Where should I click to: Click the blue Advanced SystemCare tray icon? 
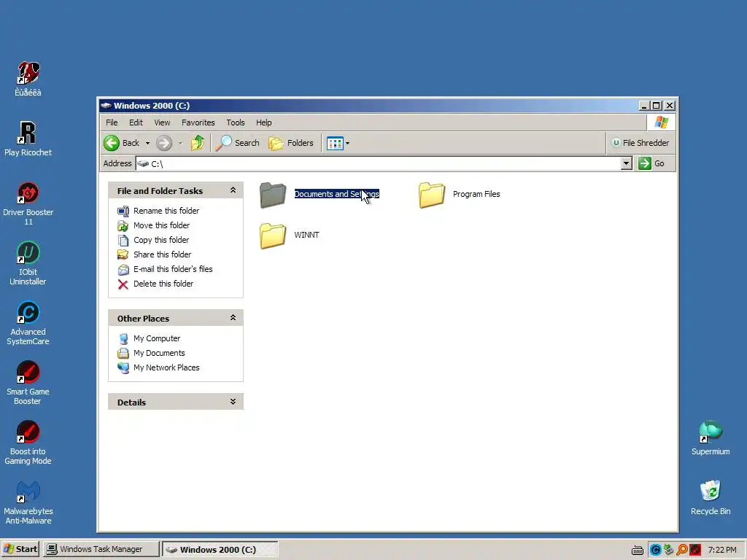656,550
